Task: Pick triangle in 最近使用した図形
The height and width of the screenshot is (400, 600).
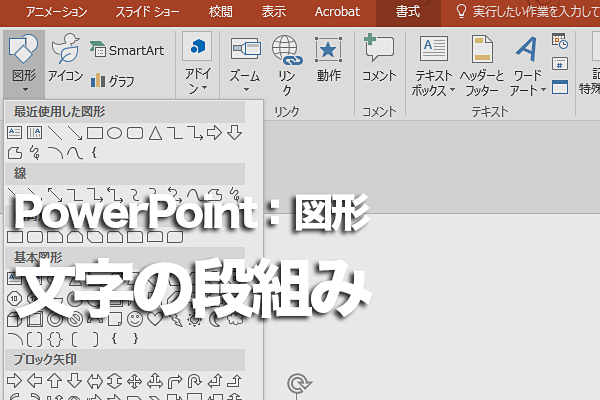Action: tap(155, 133)
